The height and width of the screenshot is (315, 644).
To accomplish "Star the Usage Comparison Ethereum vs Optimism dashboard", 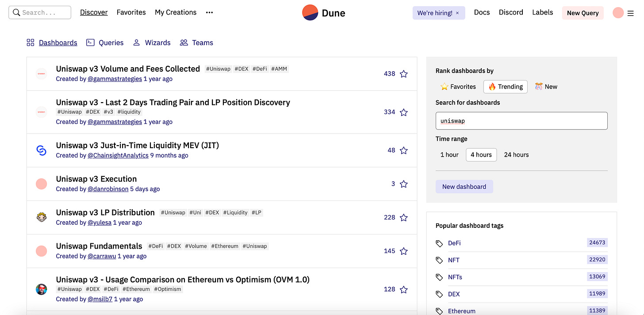I will pyautogui.click(x=403, y=290).
